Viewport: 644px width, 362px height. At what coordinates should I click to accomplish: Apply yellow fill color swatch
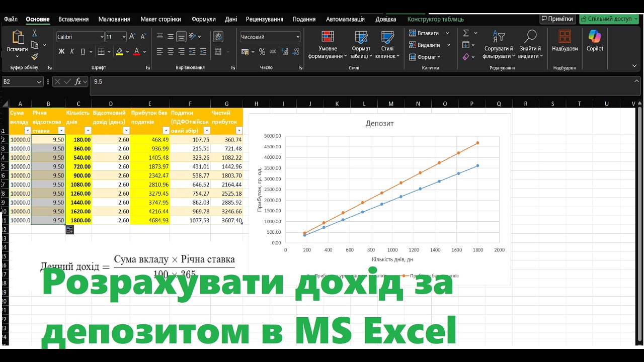pos(119,51)
